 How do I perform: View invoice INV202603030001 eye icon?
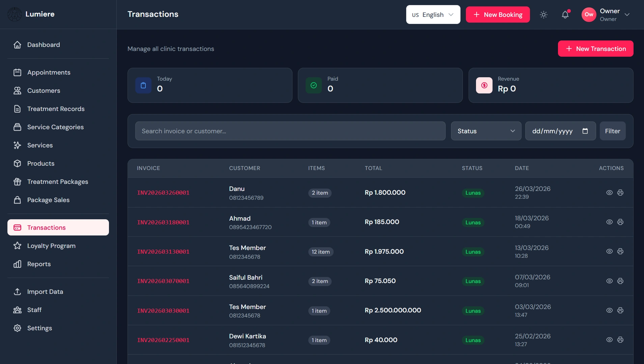pos(609,310)
